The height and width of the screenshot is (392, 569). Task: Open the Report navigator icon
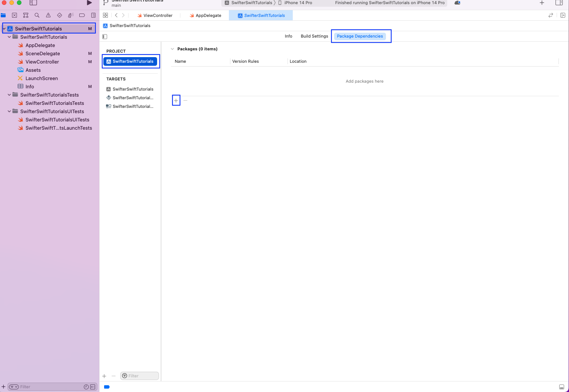93,15
